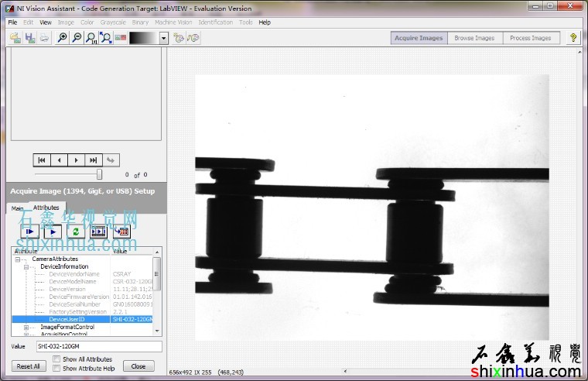Screen dimensions: 588x381
Task: Switch to the Attributes tab
Action: [x=46, y=208]
